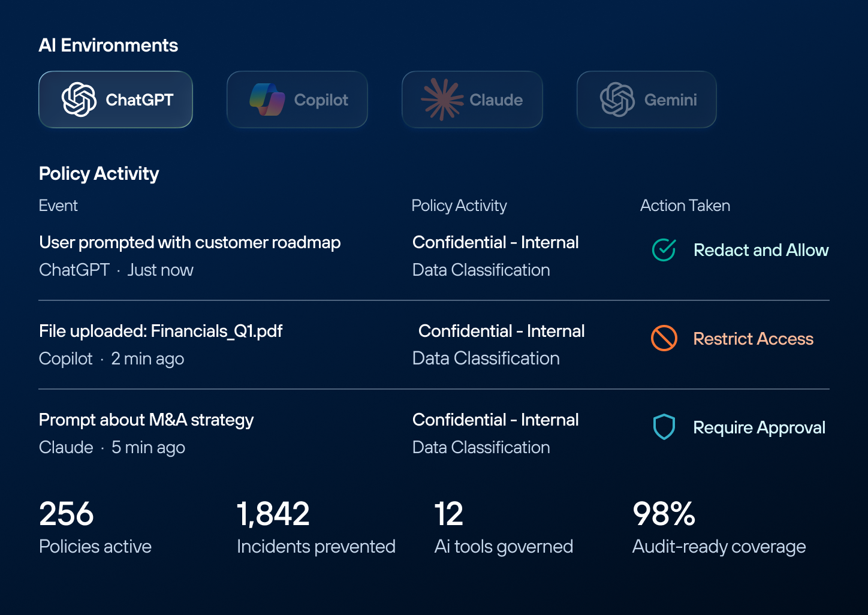Click the 1,842 incidents count
868x615 pixels.
click(273, 514)
